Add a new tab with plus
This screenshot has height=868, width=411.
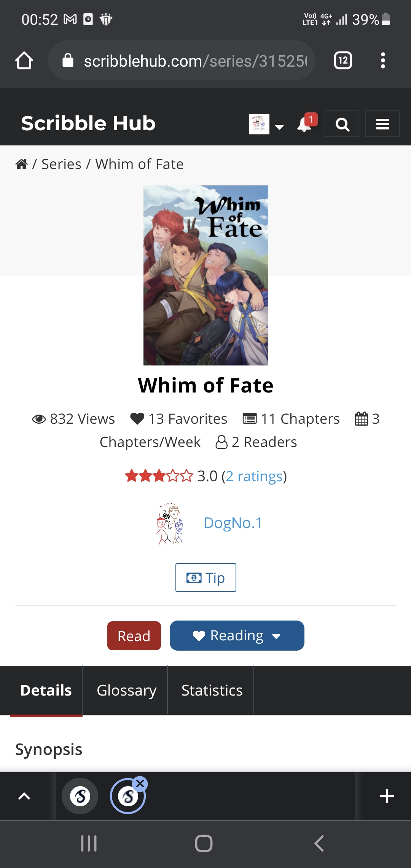tap(387, 796)
